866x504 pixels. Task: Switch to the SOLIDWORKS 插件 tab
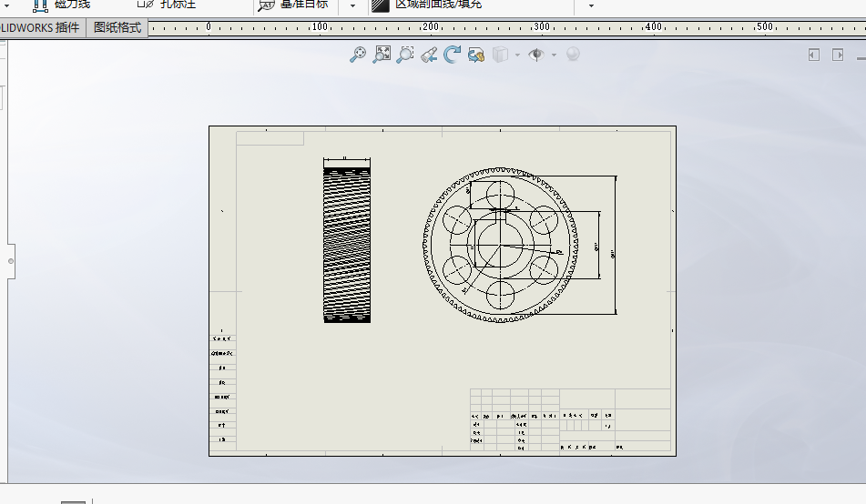[x=42, y=27]
